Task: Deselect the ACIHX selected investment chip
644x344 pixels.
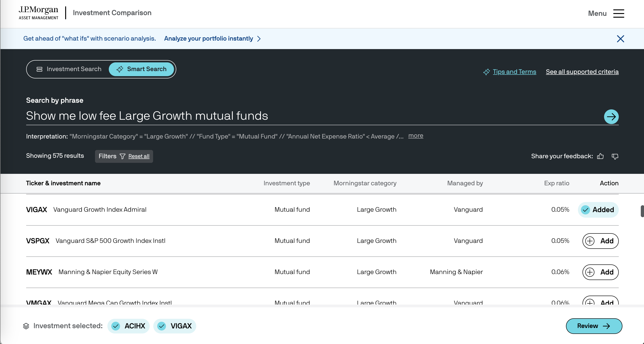Action: (x=129, y=326)
